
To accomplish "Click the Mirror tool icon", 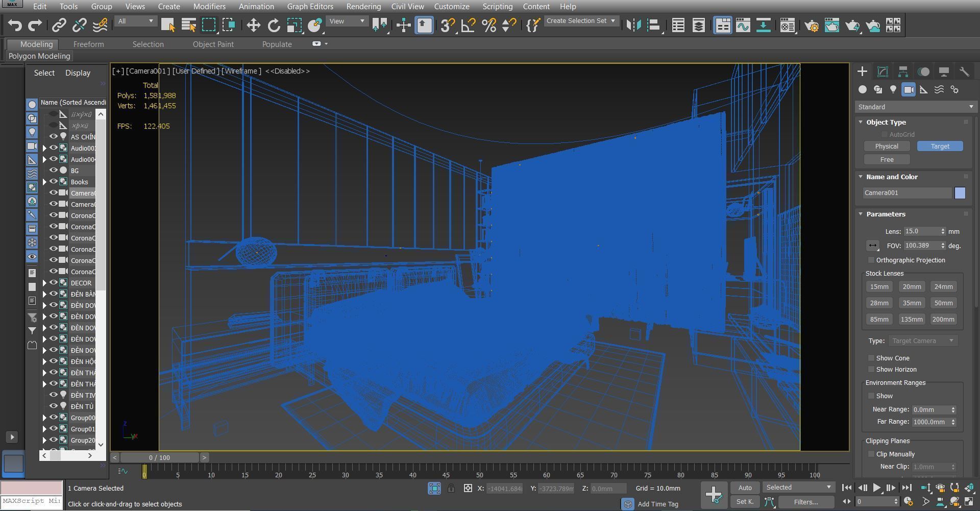I will point(633,25).
